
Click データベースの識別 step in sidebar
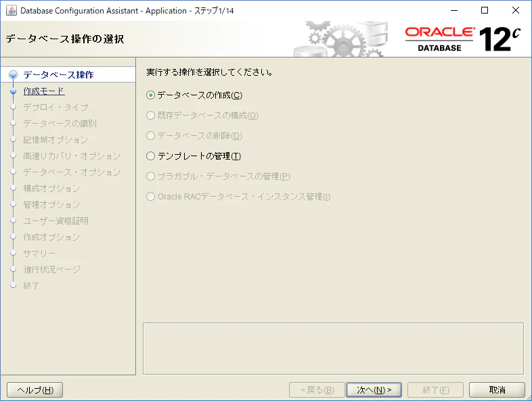(60, 123)
